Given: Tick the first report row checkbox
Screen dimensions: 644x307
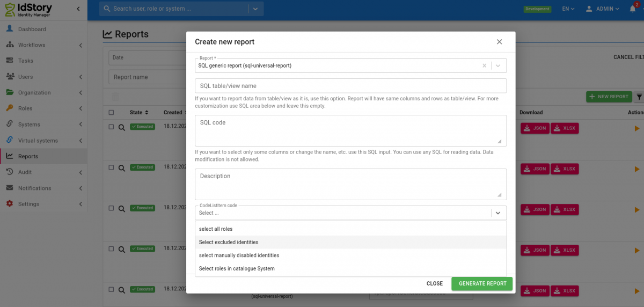Looking at the screenshot, I should pyautogui.click(x=111, y=127).
